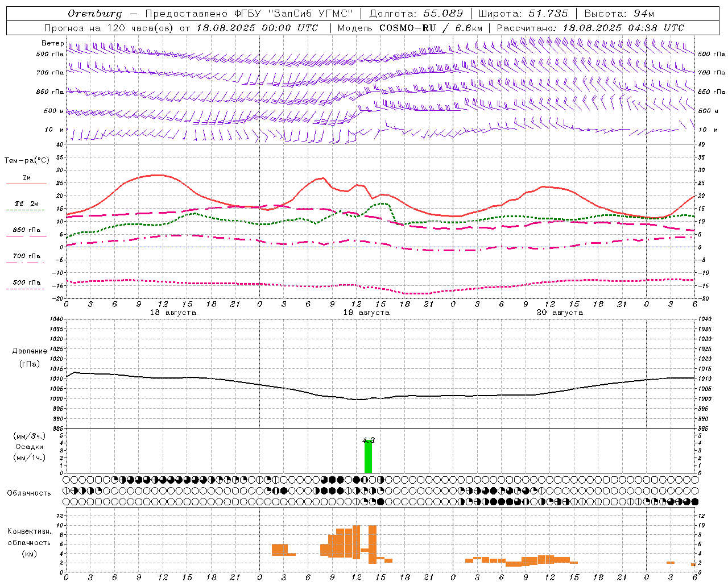Click the "(км)" unit under convective cloudiness
This screenshot has width=728, height=582.
[30, 554]
